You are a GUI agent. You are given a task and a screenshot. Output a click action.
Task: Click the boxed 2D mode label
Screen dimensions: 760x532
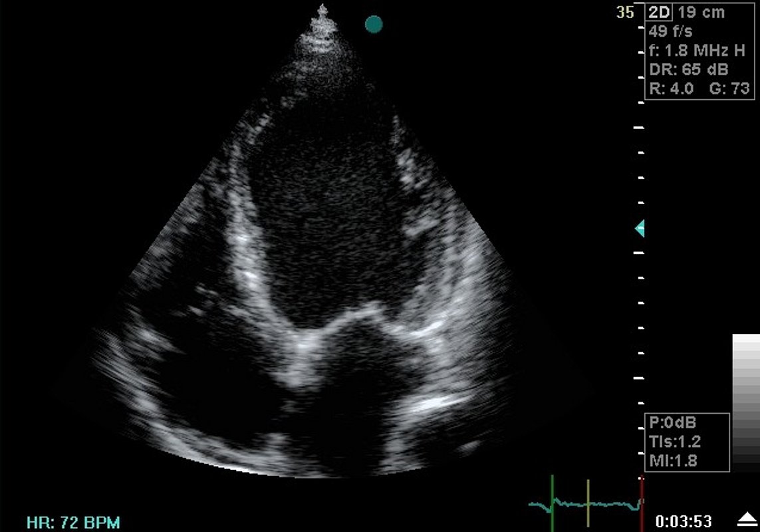coord(660,13)
